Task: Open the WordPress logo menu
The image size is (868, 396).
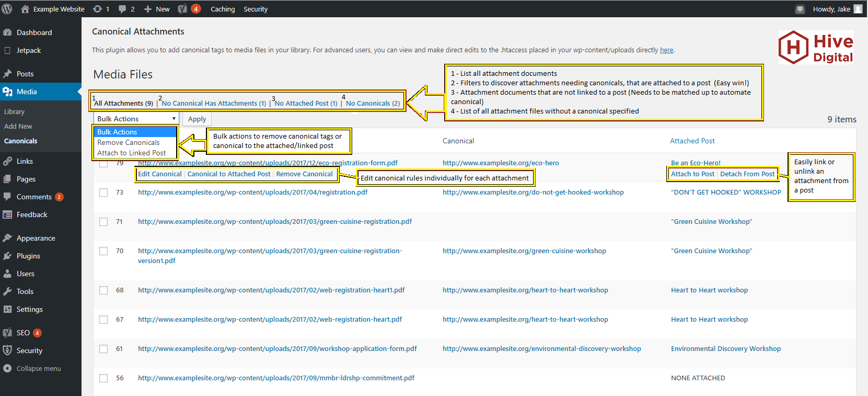Action: (7, 9)
